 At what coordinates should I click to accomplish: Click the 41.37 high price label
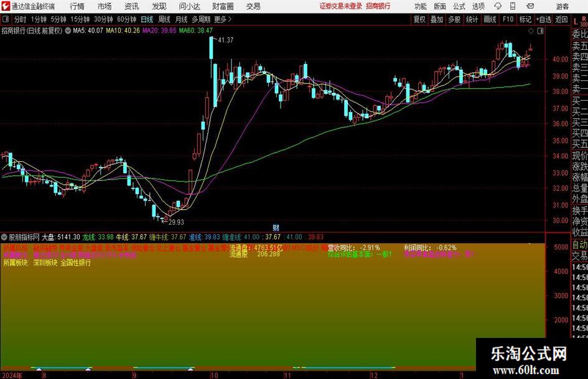point(225,40)
